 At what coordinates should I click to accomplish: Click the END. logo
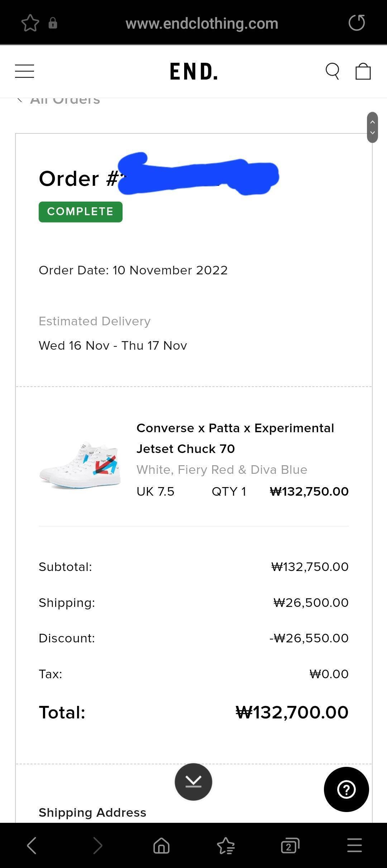tap(193, 71)
